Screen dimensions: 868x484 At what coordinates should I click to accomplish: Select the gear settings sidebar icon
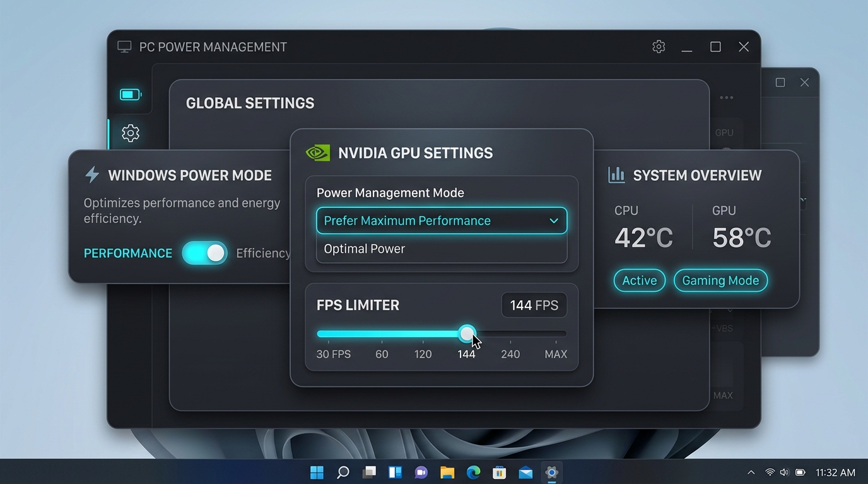point(131,133)
